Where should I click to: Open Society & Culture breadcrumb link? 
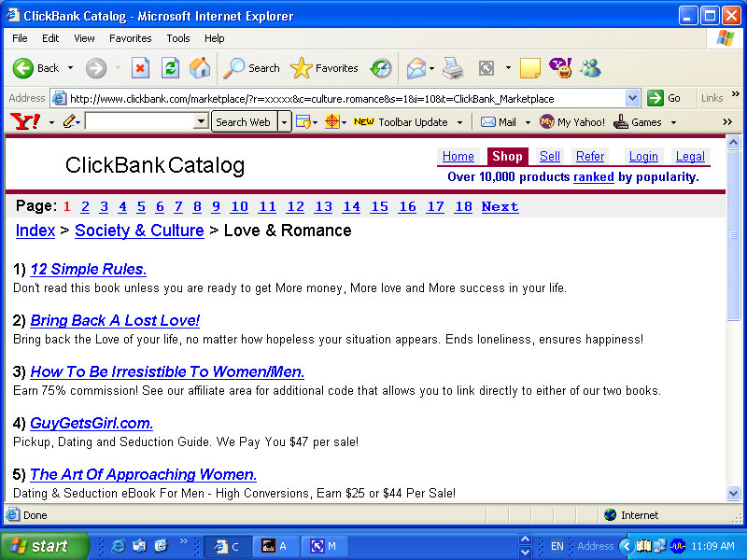139,231
